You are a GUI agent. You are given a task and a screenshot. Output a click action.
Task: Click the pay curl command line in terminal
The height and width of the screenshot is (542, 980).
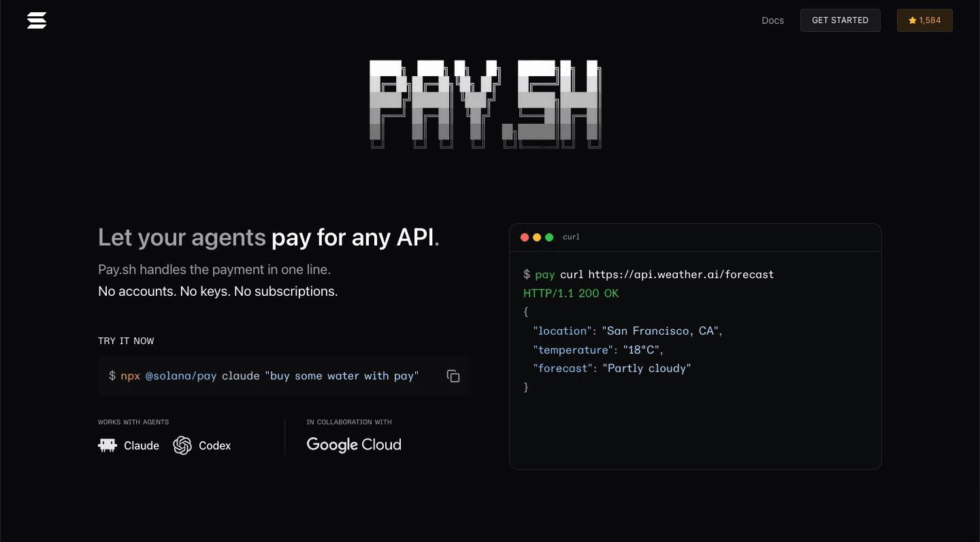pyautogui.click(x=649, y=275)
